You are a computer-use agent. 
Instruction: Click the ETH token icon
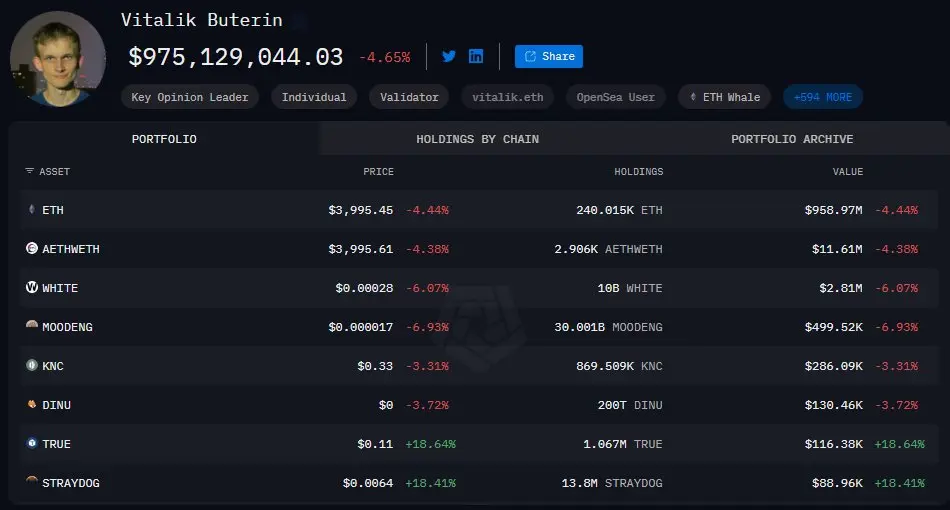tap(32, 209)
